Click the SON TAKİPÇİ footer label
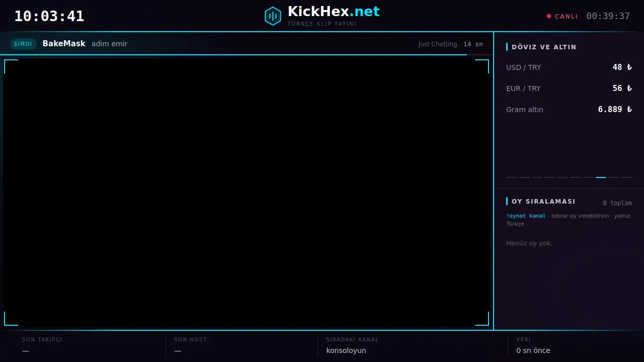The image size is (644, 362). click(x=42, y=339)
